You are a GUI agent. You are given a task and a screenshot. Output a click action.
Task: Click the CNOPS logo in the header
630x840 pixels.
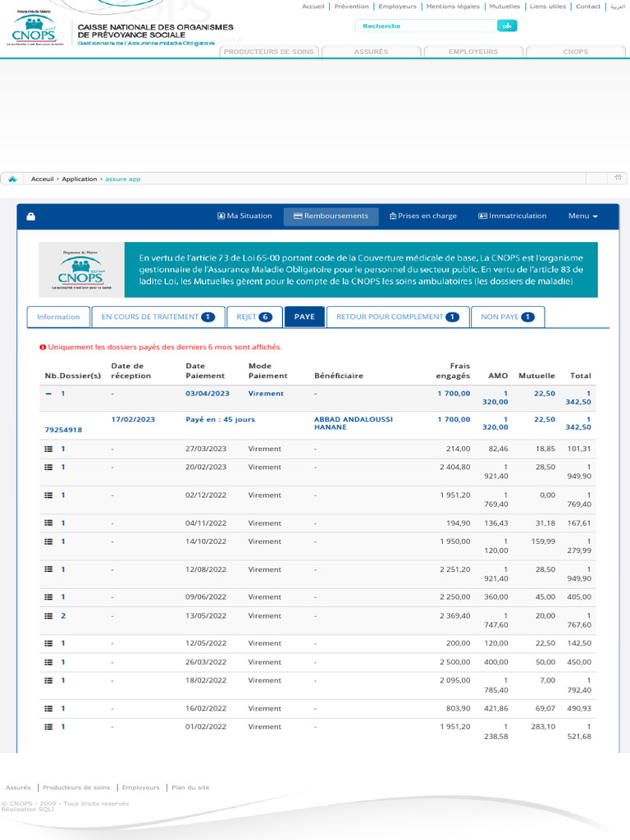coord(34,28)
